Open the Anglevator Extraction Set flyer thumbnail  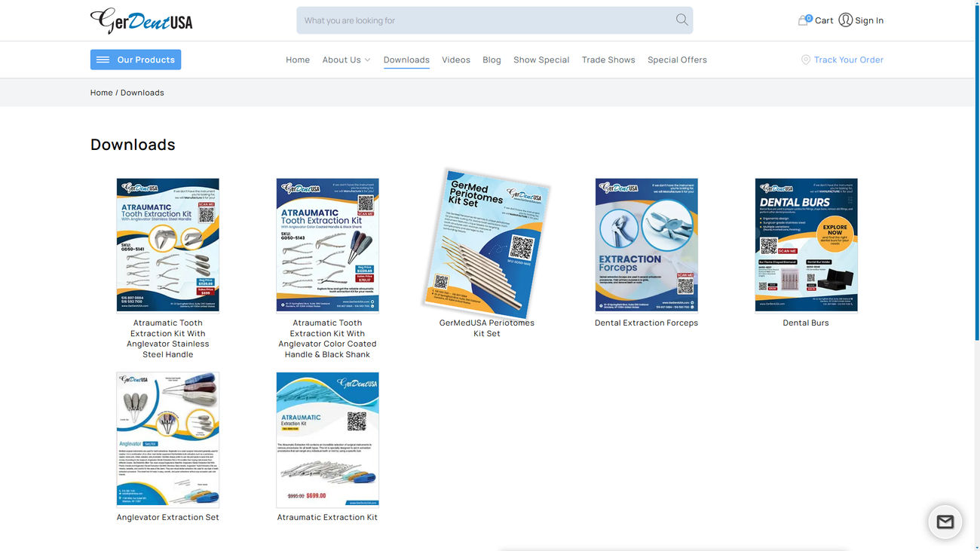coord(168,439)
